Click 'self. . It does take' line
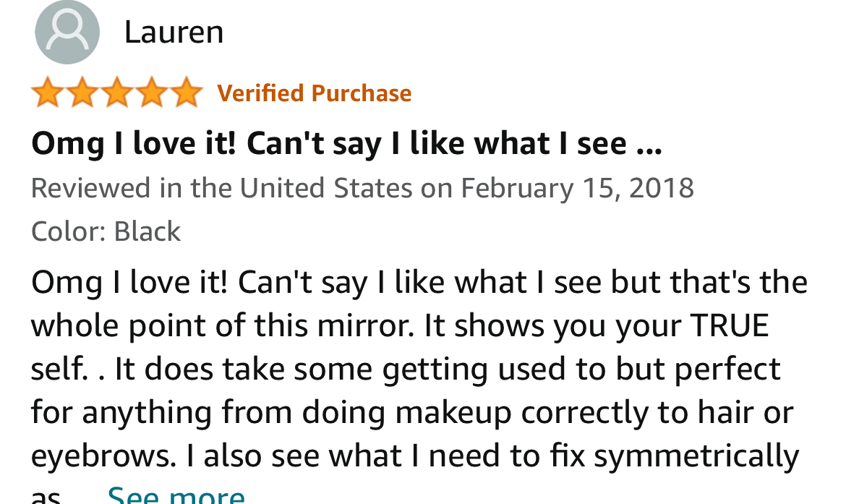Image resolution: width=846 pixels, height=504 pixels. click(406, 370)
